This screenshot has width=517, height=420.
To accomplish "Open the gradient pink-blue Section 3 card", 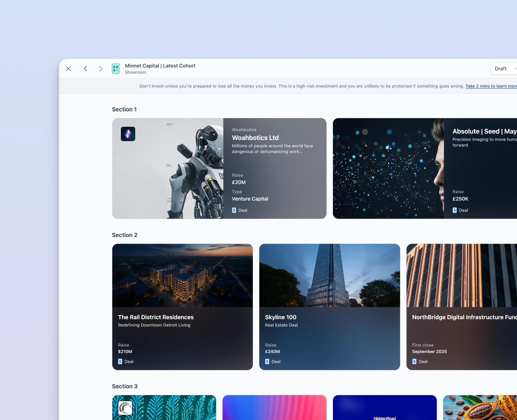I will [275, 408].
